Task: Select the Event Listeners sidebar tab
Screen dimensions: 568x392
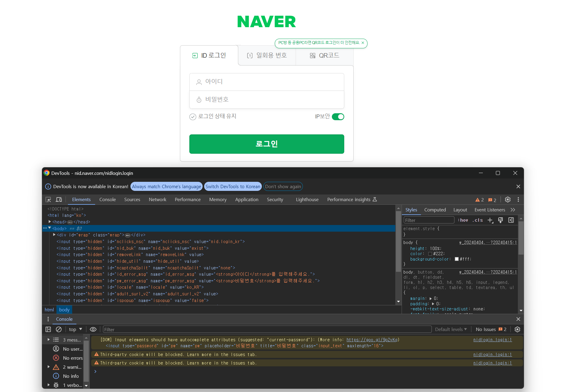Action: click(x=489, y=210)
